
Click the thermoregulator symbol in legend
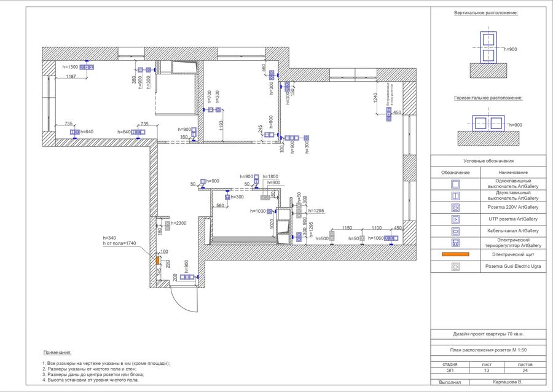pos(455,243)
